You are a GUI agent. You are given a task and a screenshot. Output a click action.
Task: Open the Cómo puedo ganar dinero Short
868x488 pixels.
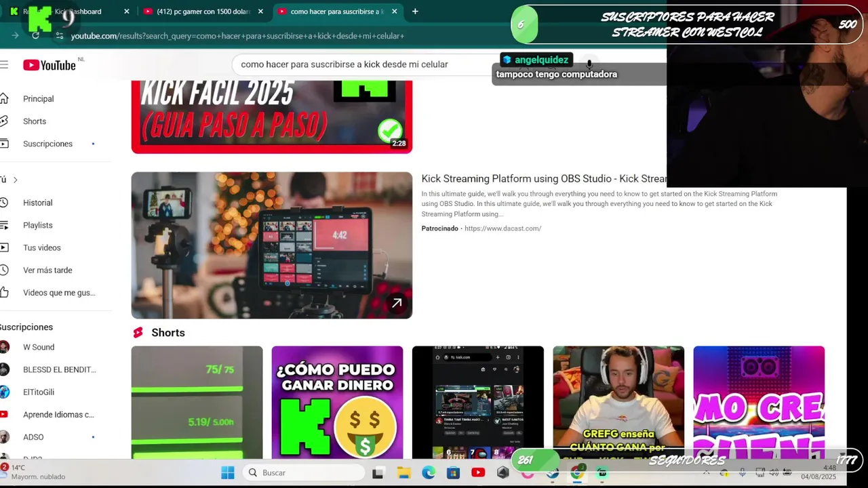pyautogui.click(x=337, y=403)
